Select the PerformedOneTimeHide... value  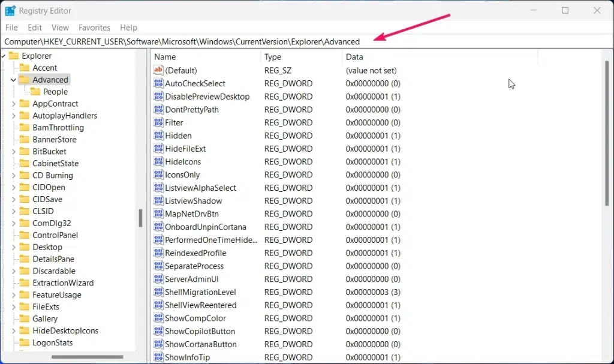211,240
